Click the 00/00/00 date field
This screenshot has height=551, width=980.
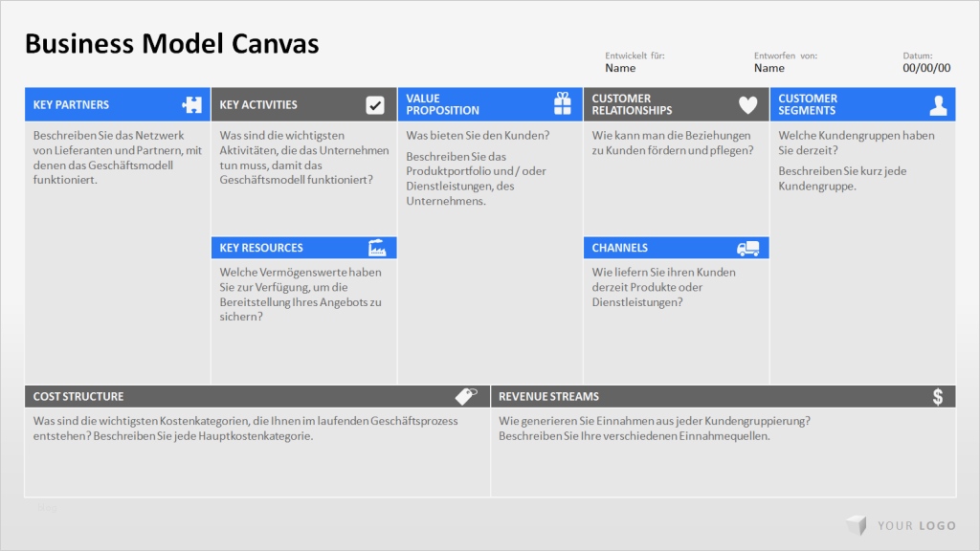[926, 68]
